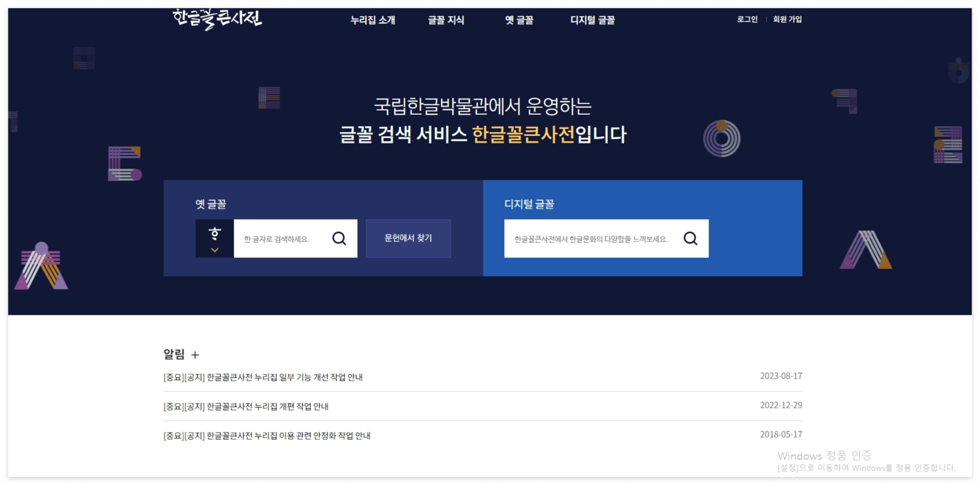This screenshot has width=980, height=485.
Task: Open the 옛 글꼴 menu
Action: click(x=519, y=20)
